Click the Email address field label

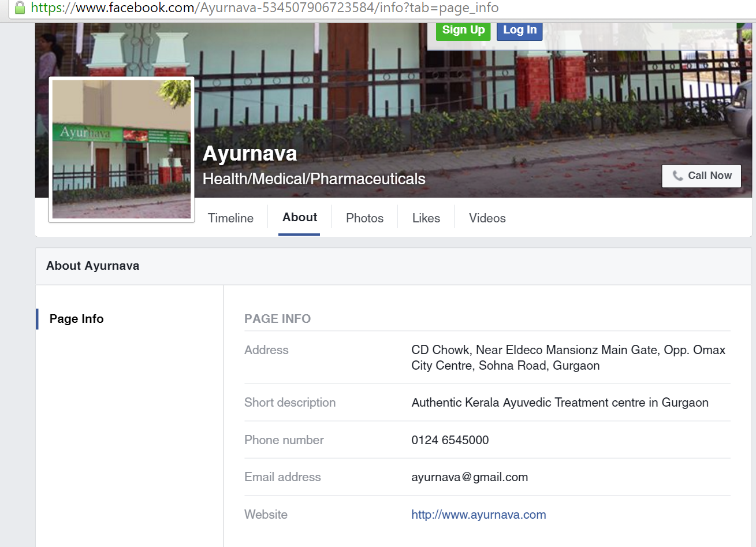(x=282, y=477)
